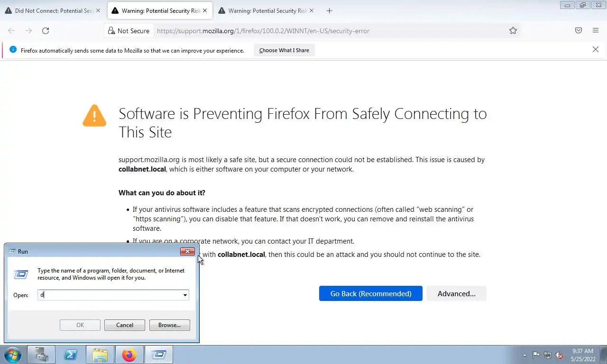This screenshot has height=364, width=607.
Task: Open PowerShell from the taskbar
Action: pyautogui.click(x=71, y=355)
